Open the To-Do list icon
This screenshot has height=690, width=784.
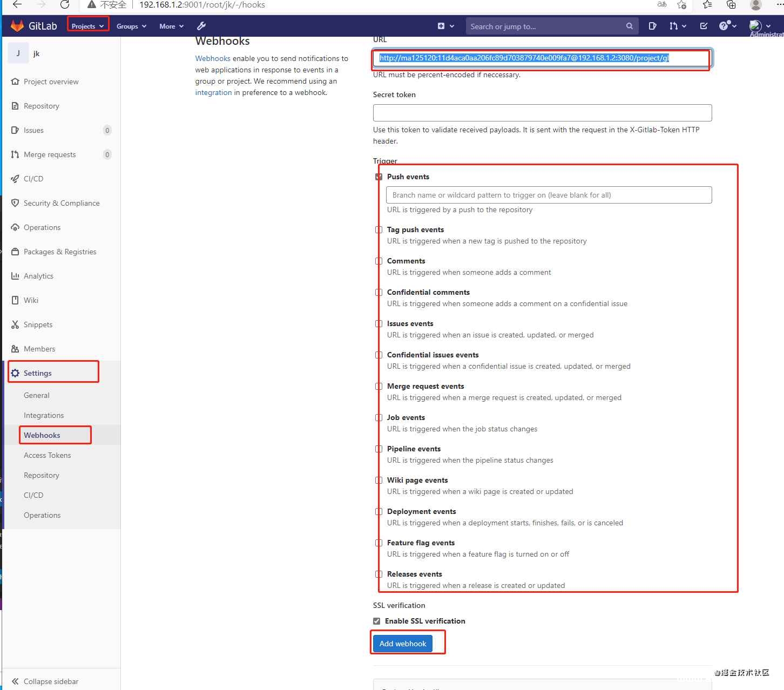pos(704,25)
